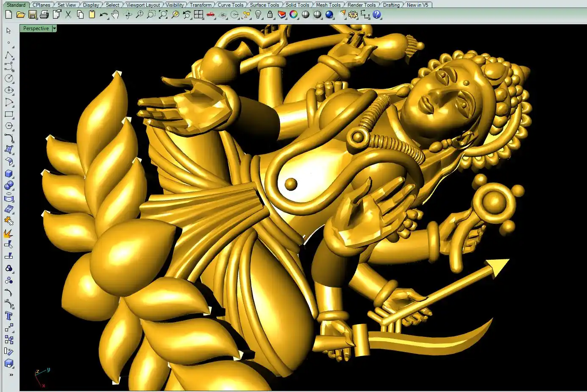Screen dimensions: 587x392
Task: Open the Mesh Tools tab
Action: point(328,5)
